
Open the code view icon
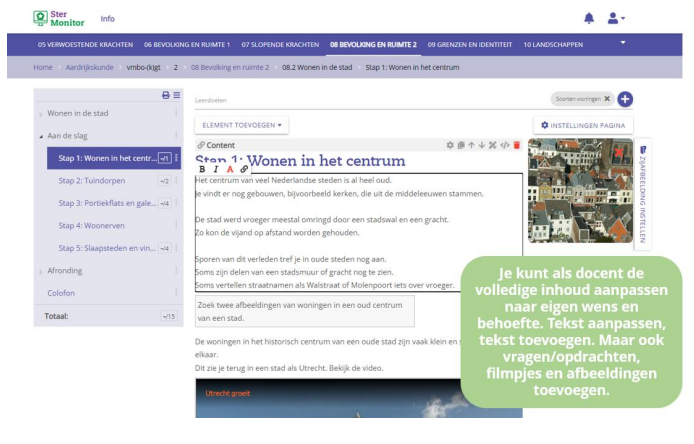[x=505, y=145]
